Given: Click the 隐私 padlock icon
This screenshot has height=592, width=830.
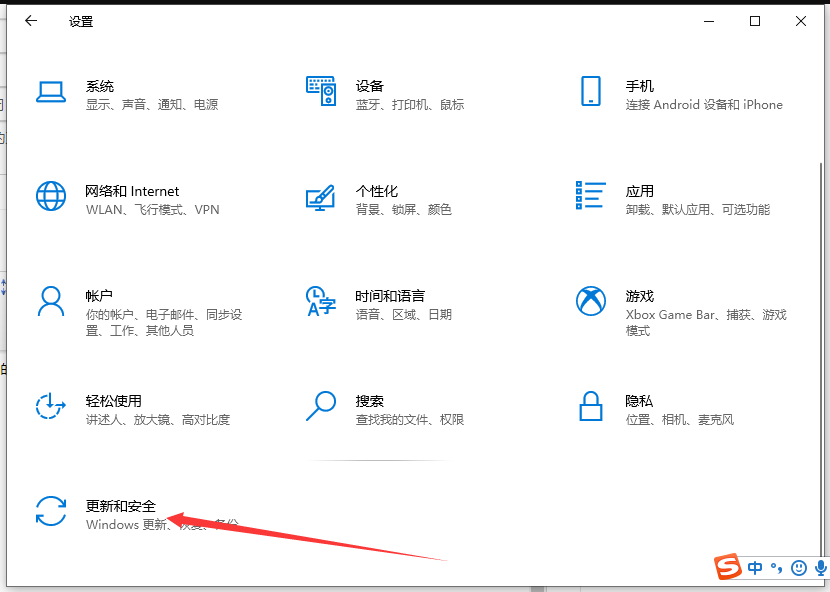Looking at the screenshot, I should pyautogui.click(x=591, y=406).
